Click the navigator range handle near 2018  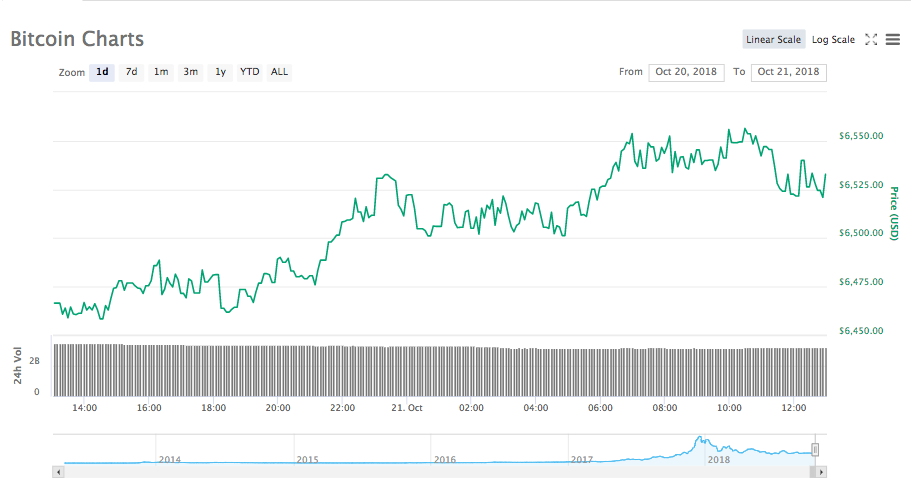(x=815, y=449)
